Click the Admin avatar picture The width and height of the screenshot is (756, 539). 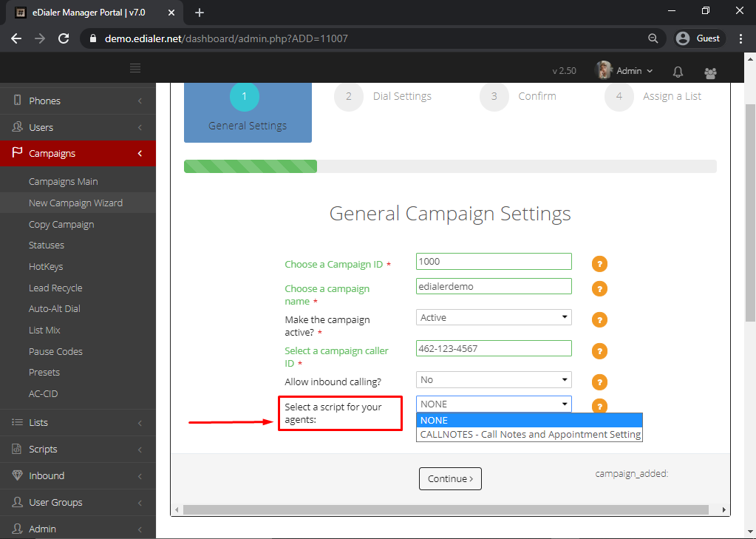(x=603, y=70)
